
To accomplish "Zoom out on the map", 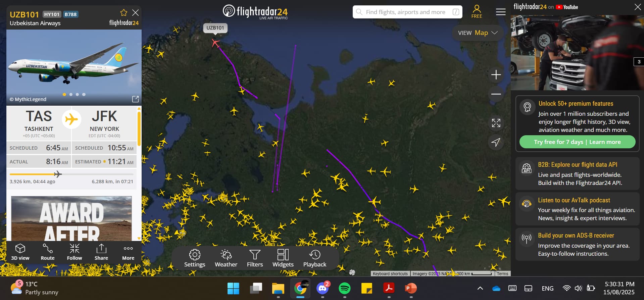I will tap(496, 94).
